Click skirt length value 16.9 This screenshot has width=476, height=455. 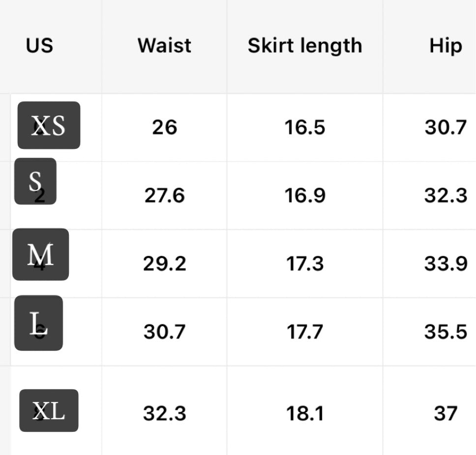pos(305,196)
